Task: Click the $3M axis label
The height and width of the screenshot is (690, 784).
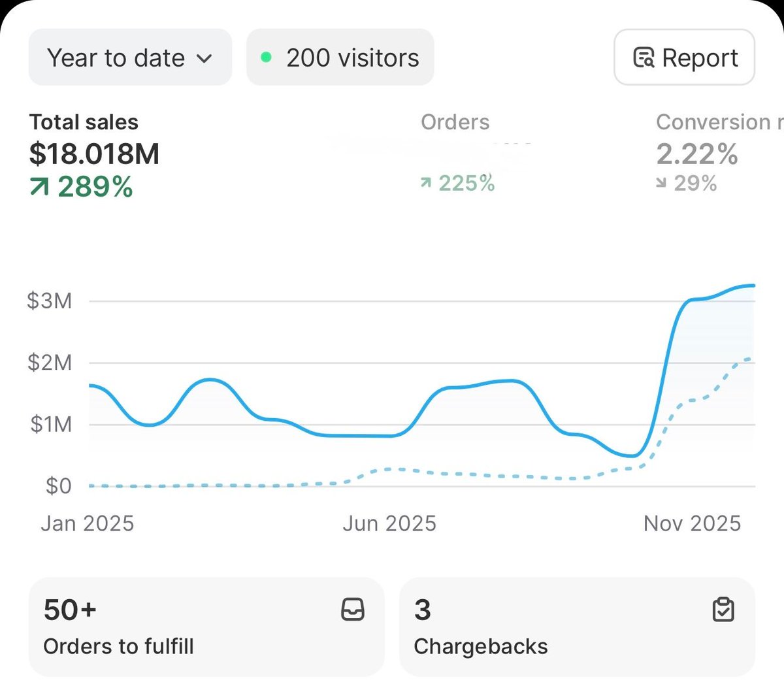Action: tap(50, 301)
